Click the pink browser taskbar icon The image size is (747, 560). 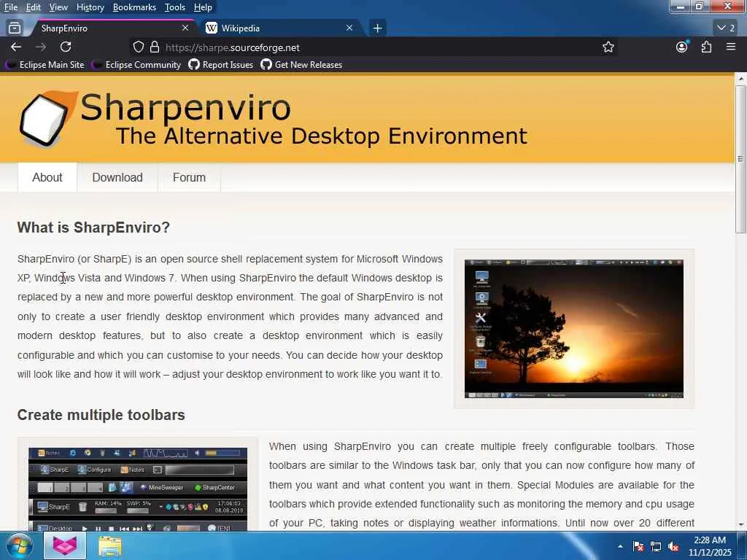[x=65, y=545]
